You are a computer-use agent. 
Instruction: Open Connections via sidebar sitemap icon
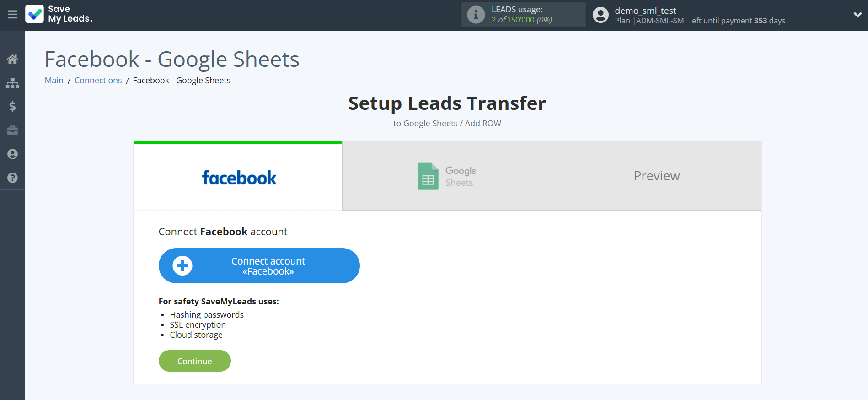(12, 83)
